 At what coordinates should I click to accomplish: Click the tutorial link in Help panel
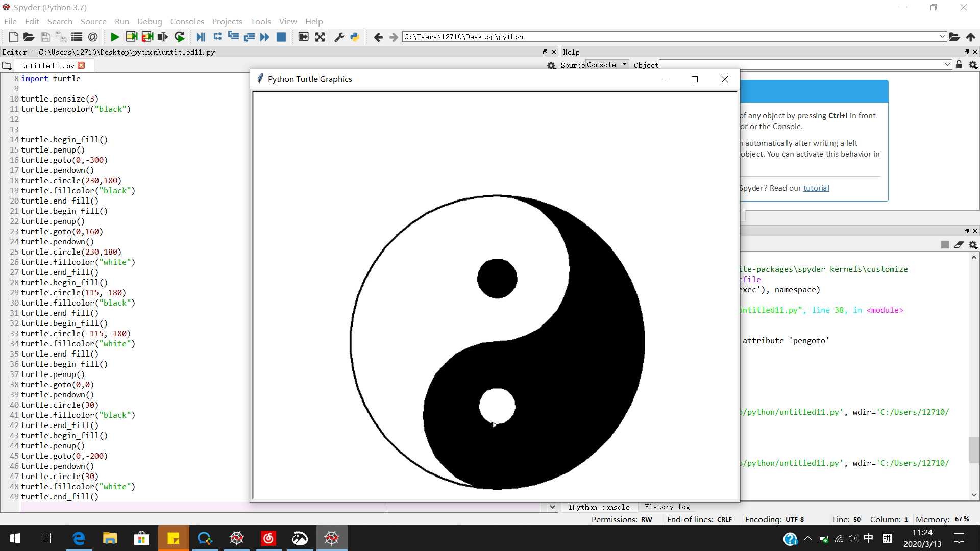click(x=817, y=188)
